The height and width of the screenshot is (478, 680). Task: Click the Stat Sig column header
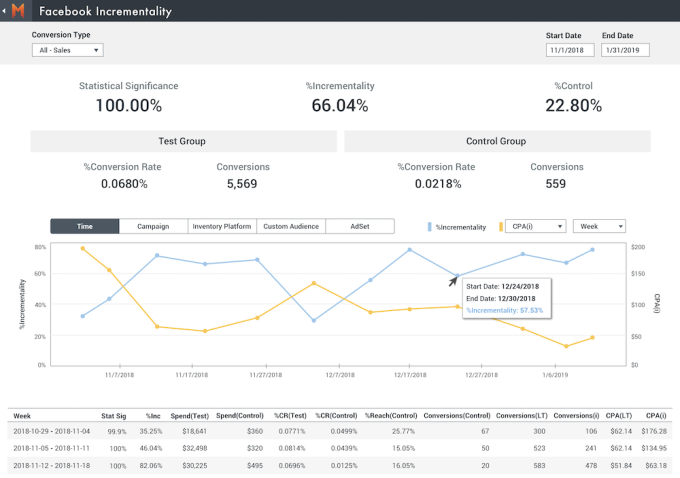(x=113, y=414)
